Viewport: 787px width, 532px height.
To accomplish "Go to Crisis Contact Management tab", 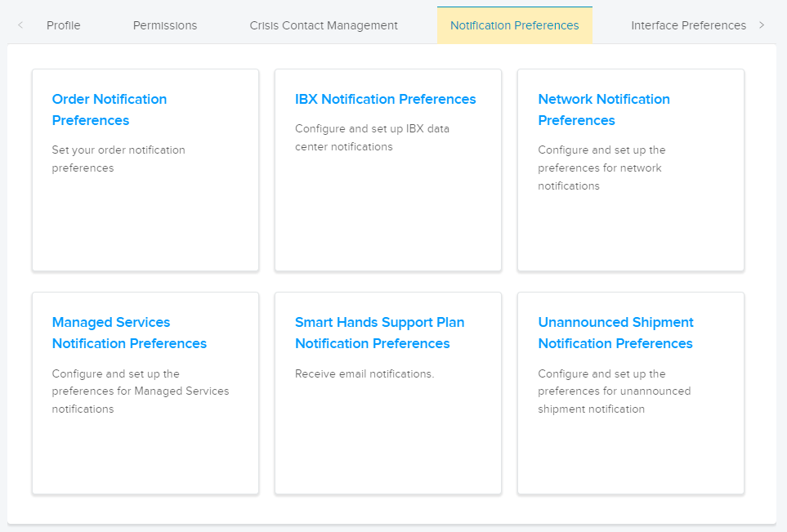I will click(x=324, y=25).
